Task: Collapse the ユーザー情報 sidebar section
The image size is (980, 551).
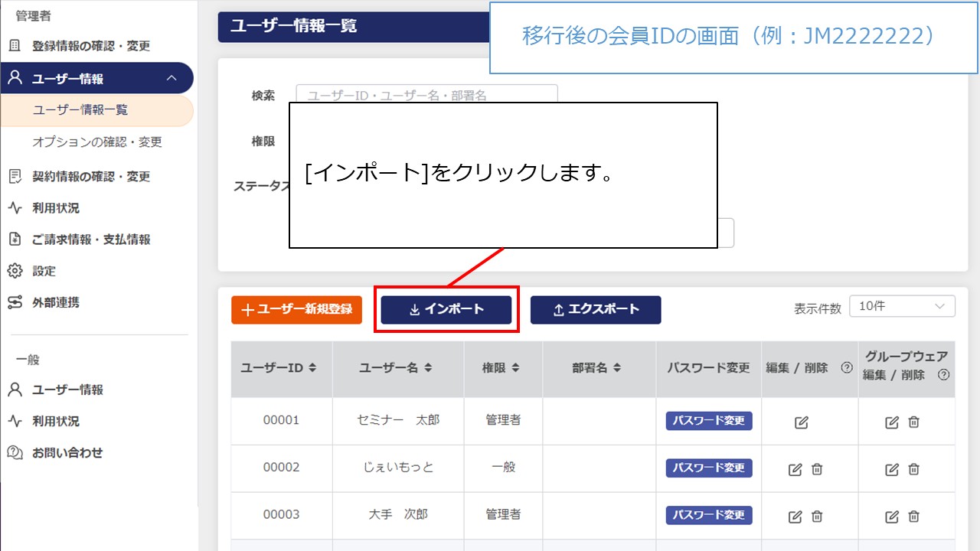Action: (x=171, y=78)
